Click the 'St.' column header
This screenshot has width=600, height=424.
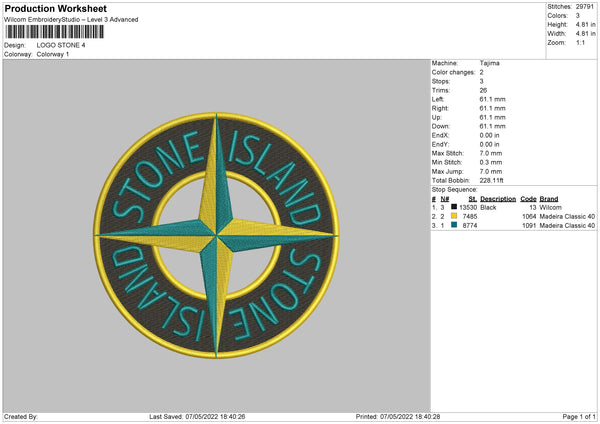(x=473, y=199)
